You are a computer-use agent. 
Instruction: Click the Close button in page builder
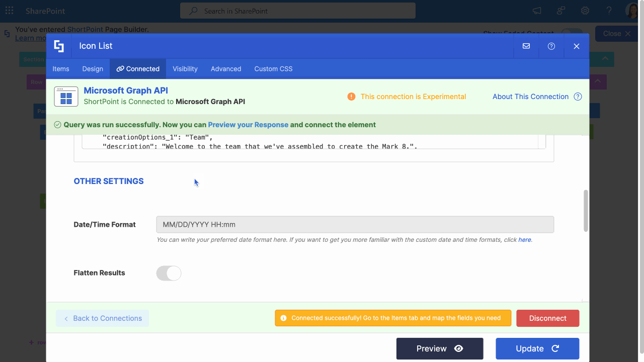click(x=617, y=34)
